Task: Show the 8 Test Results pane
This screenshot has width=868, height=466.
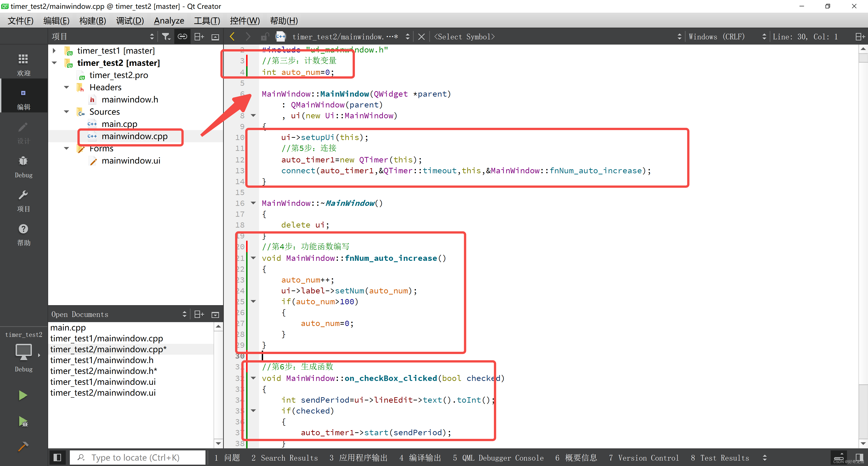Action: 720,458
